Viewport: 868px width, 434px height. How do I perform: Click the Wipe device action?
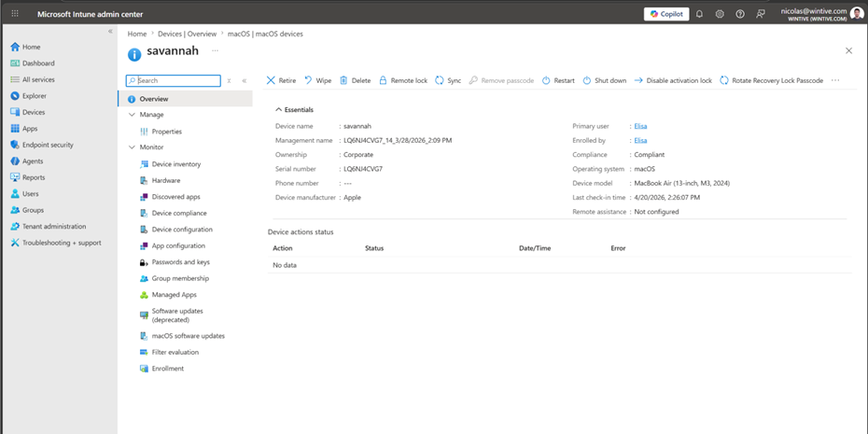click(317, 81)
